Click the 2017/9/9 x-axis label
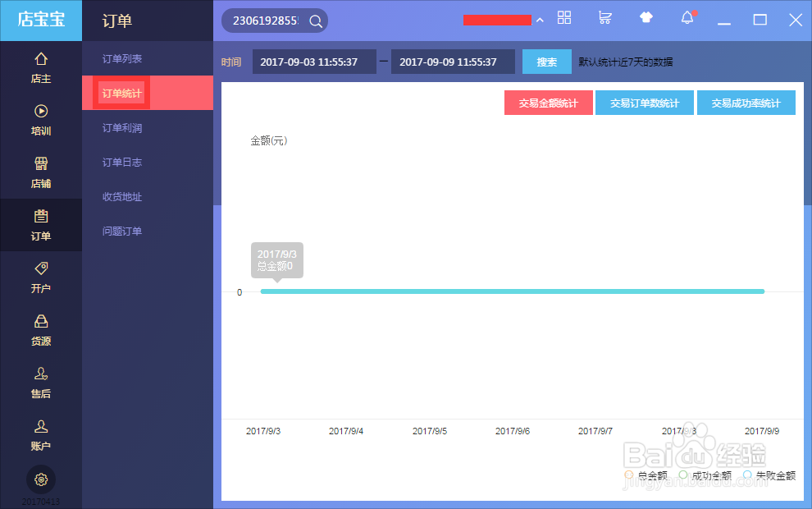The image size is (812, 509). pos(762,431)
